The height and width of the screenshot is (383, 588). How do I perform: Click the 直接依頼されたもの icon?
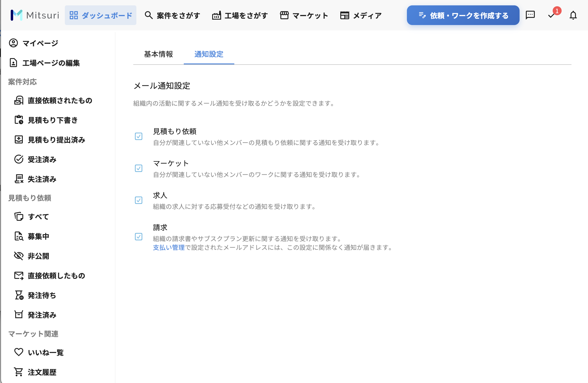[x=19, y=100]
